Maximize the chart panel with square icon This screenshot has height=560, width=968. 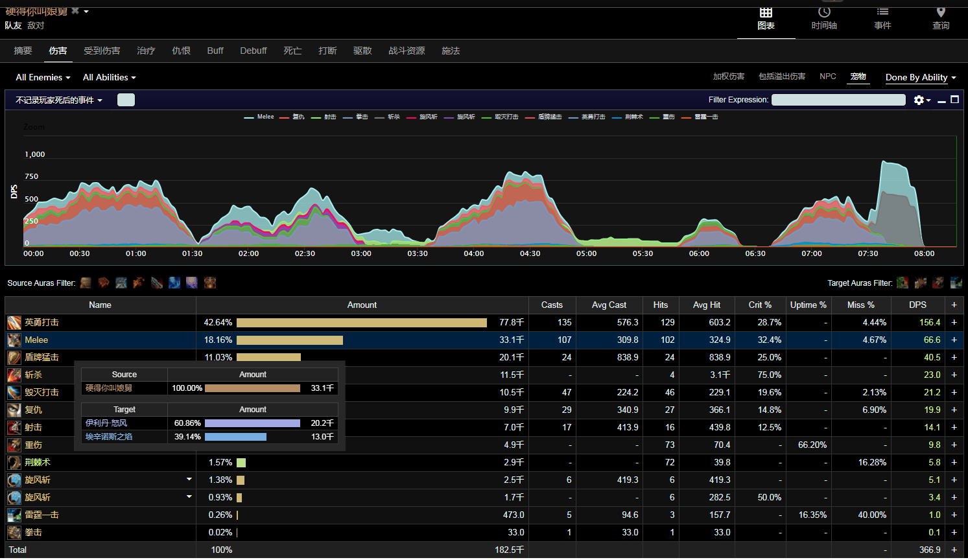coord(954,99)
